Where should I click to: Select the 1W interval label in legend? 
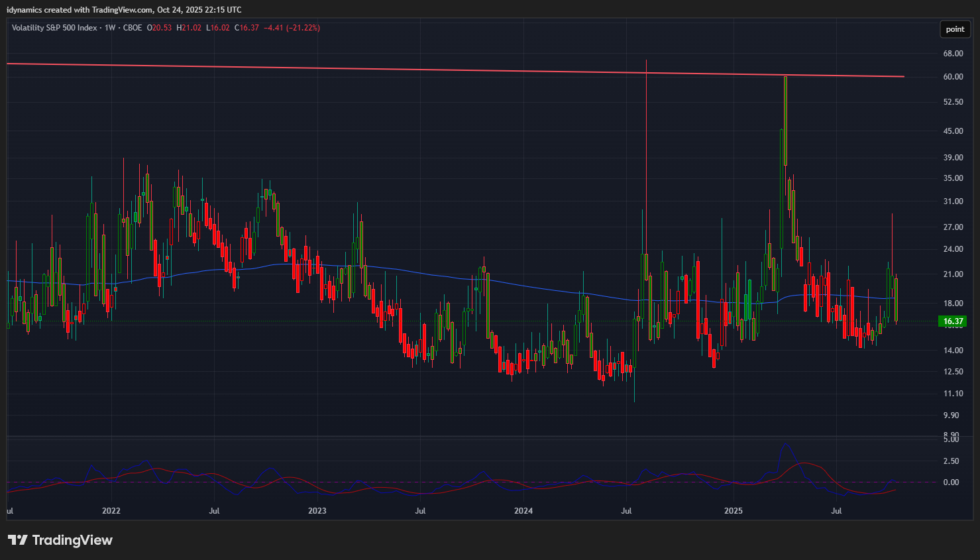point(110,28)
